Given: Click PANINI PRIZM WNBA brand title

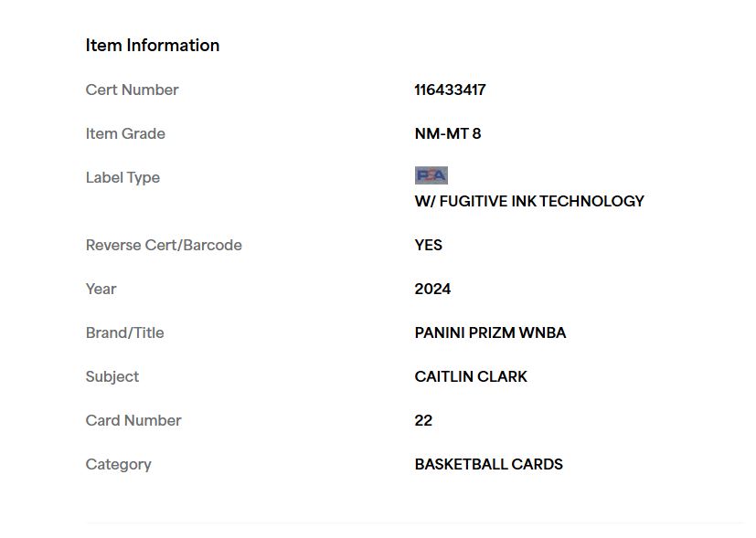Looking at the screenshot, I should click(x=490, y=332).
